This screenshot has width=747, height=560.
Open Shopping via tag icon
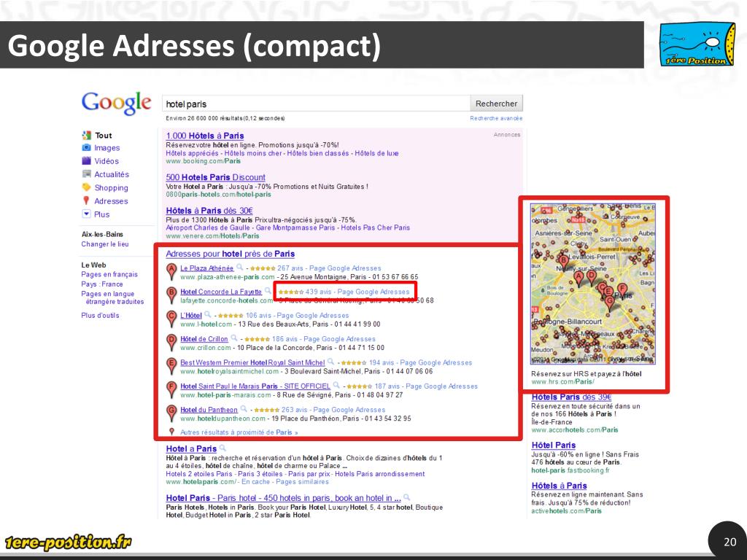click(86, 187)
